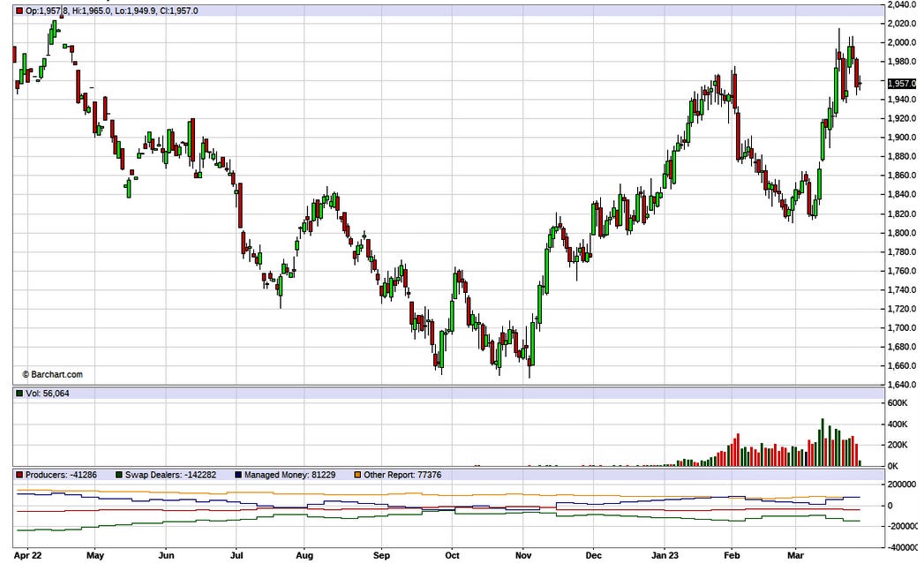The width and height of the screenshot is (924, 563).
Task: Click the 1,760.0 price axis label
Action: 902,271
